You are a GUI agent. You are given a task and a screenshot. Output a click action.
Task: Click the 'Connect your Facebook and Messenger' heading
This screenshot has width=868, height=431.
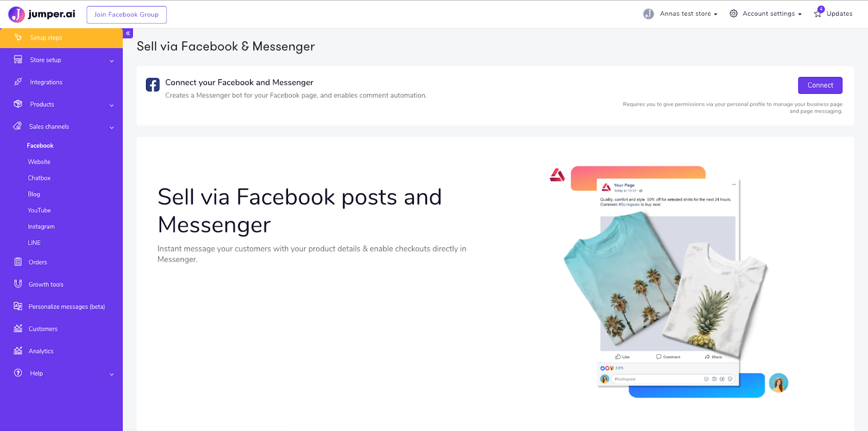click(x=239, y=82)
